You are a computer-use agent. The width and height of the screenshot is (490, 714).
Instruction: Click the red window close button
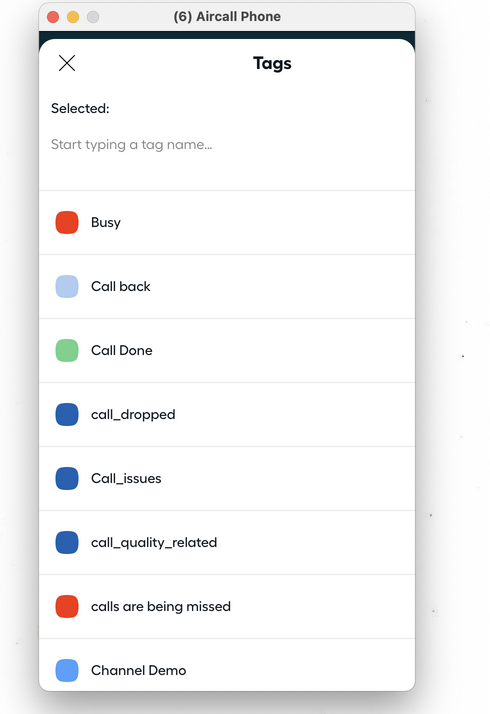point(53,17)
